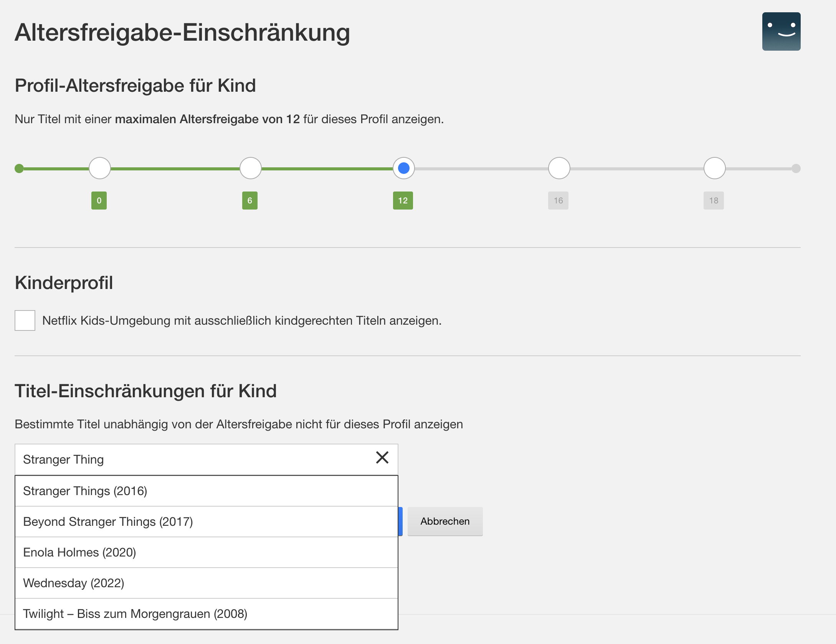Click the 'Profil-Altersfreigabe für Kind' heading
Screen dimensions: 836x644
(x=135, y=86)
